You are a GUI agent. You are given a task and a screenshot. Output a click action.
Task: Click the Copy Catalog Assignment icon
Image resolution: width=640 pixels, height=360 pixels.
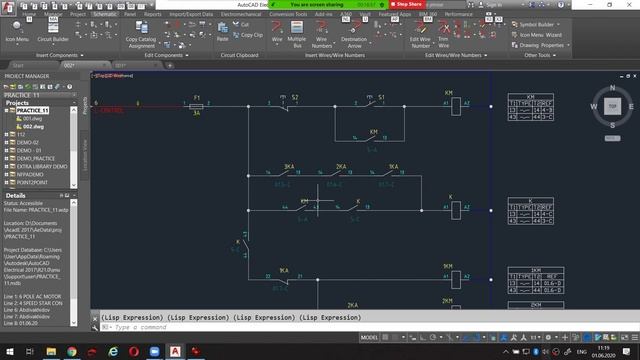[x=141, y=35]
